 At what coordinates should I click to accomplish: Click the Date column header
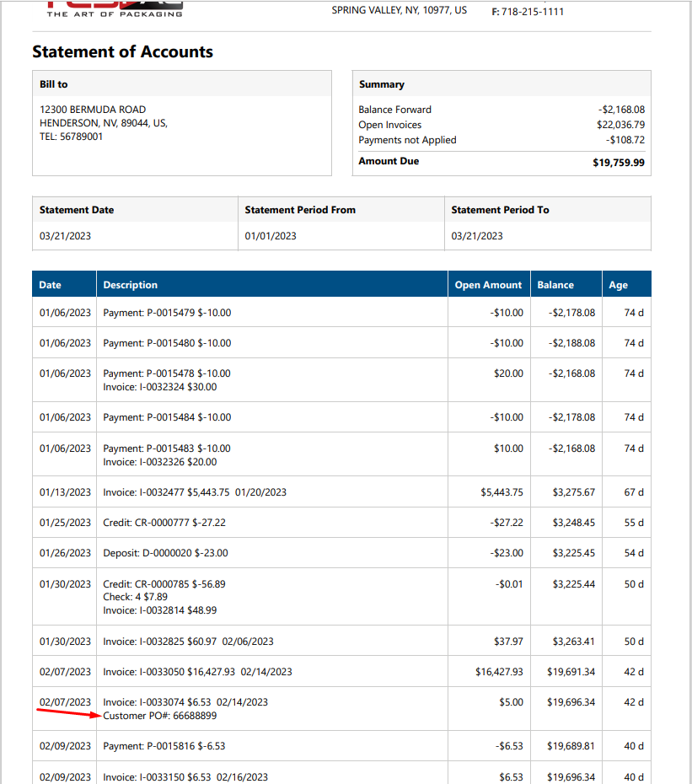(51, 285)
